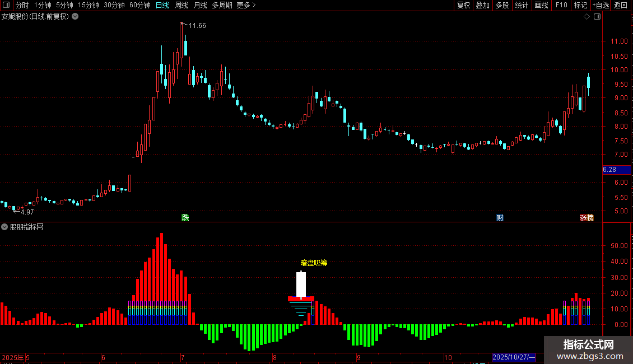Click month 9 on the time axis

point(359,357)
